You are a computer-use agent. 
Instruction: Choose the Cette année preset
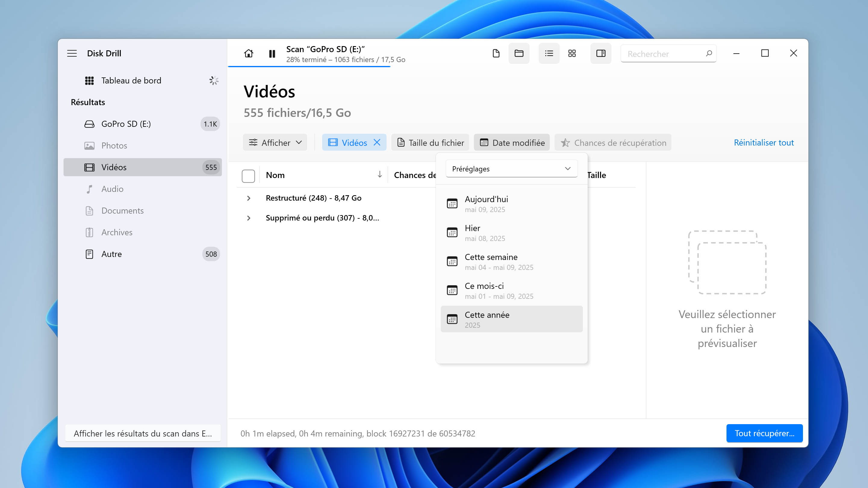click(x=512, y=319)
